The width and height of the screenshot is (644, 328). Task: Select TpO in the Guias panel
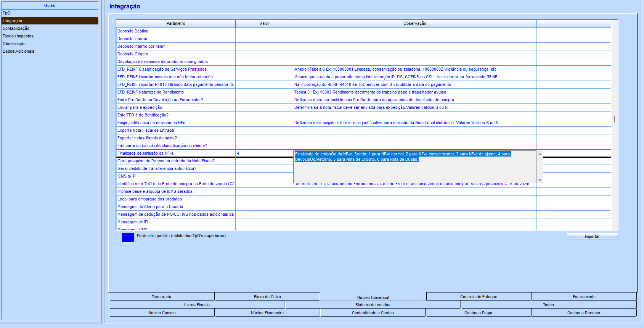[x=6, y=13]
